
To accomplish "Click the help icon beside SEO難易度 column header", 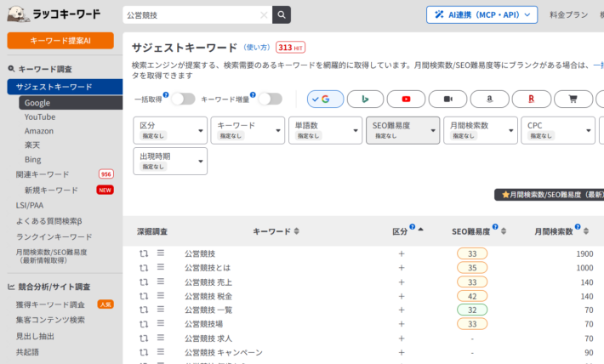I will [495, 227].
